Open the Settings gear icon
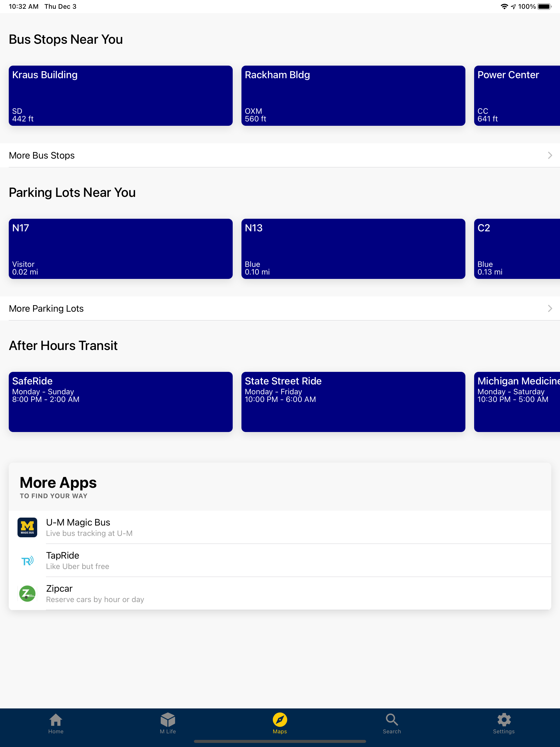This screenshot has width=560, height=747. 504,720
